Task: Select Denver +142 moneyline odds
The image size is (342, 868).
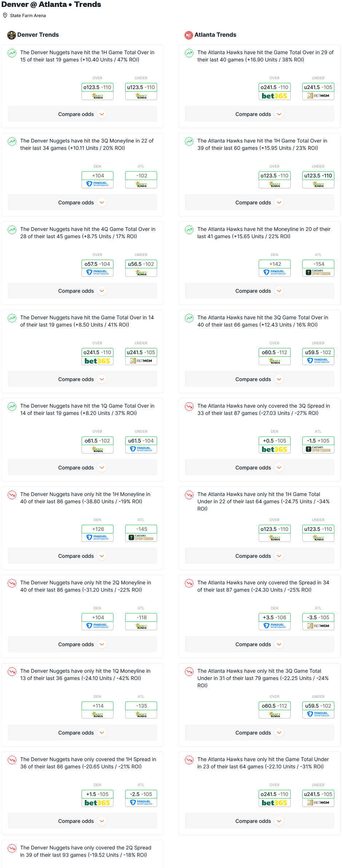Action: point(275,264)
